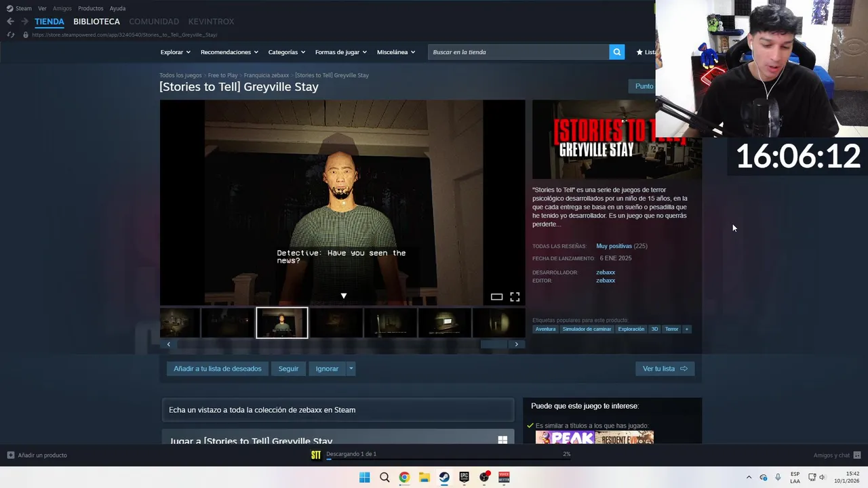The image size is (868, 488).
Task: Open the KEVINTROX profile tab
Action: point(211,22)
